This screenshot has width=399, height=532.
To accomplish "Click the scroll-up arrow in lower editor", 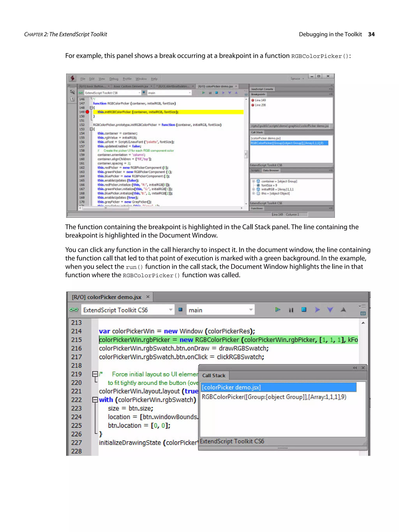I will 363,323.
